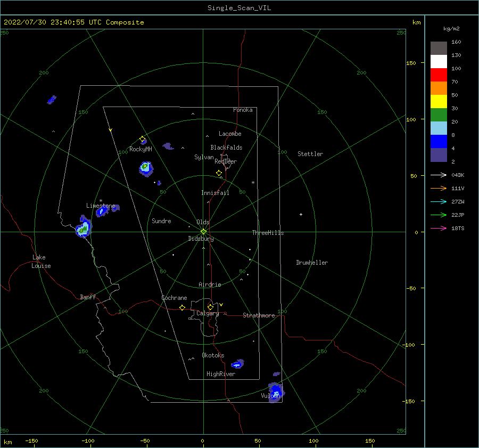Click the Sylvan label
Screen dimensions: 479x448
pos(204,157)
